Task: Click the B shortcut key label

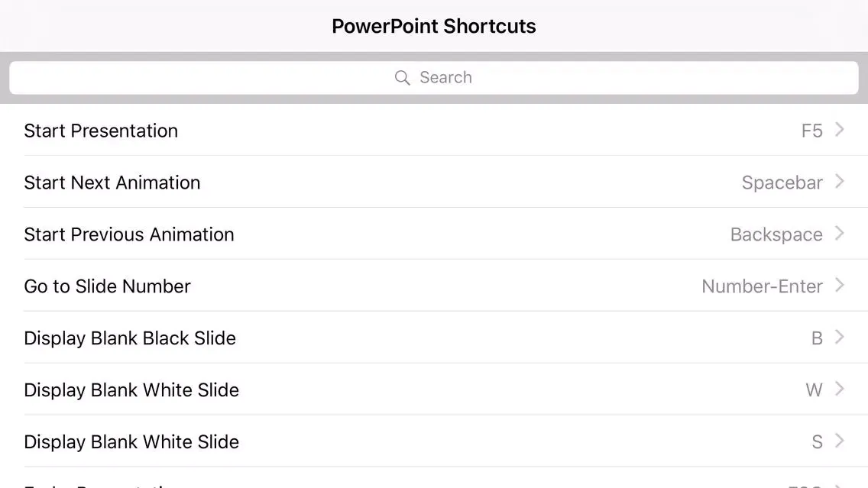Action: pos(817,338)
